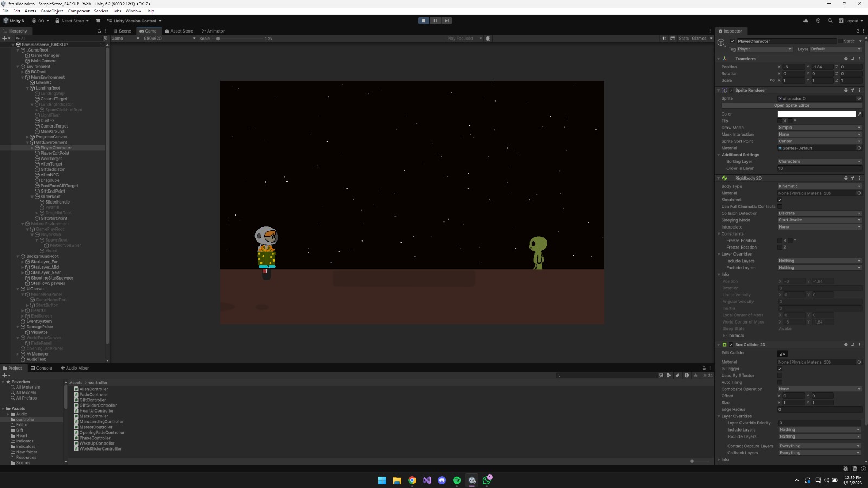Open Discord from the taskbar
This screenshot has width=868, height=488.
(442, 480)
